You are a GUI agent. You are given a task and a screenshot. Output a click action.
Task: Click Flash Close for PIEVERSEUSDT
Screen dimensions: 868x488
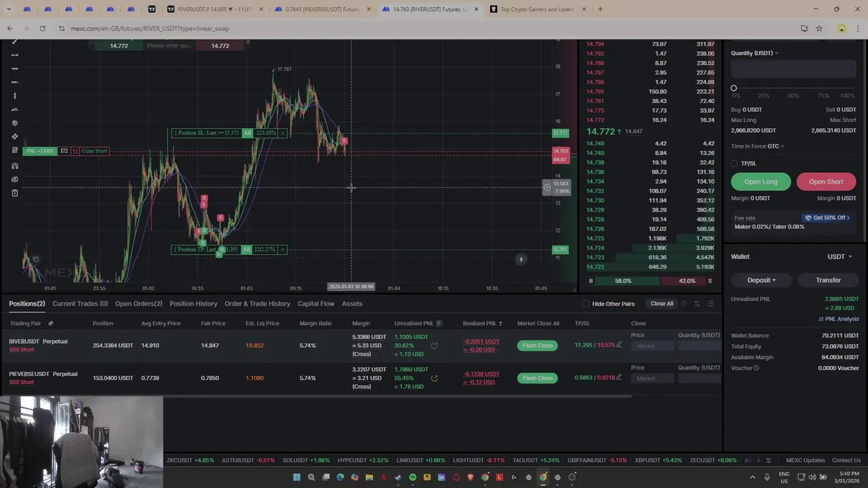click(537, 378)
